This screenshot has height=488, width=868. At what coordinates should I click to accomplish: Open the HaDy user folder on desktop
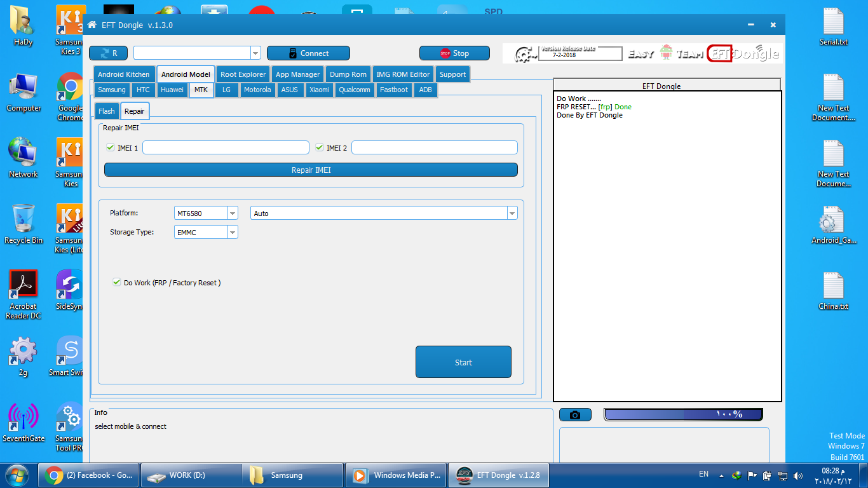(24, 26)
